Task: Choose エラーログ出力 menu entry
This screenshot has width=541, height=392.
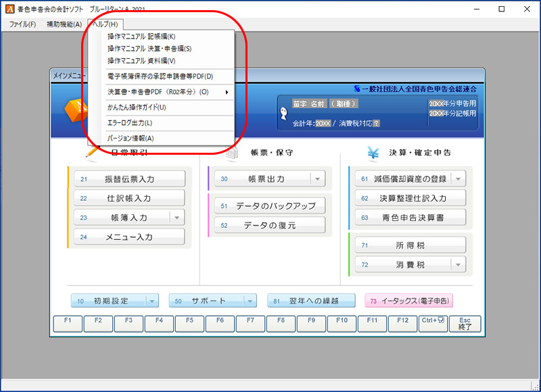Action: (130, 123)
